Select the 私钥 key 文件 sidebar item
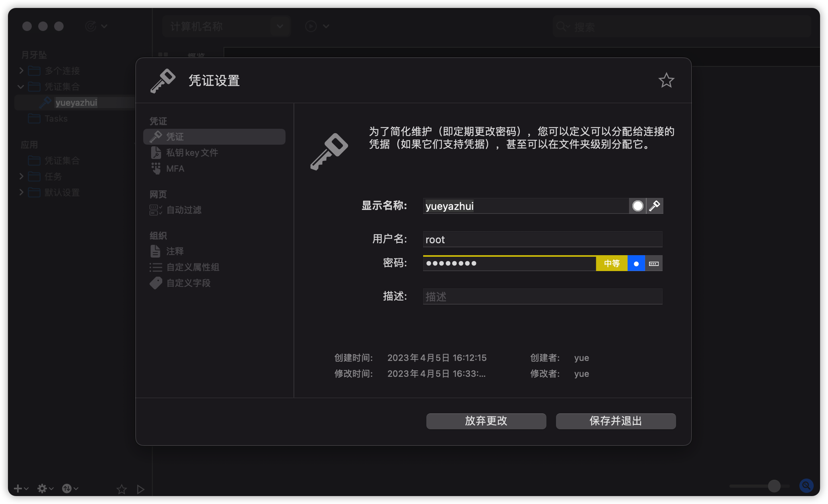Screen dimensions: 828x504 [x=192, y=153]
